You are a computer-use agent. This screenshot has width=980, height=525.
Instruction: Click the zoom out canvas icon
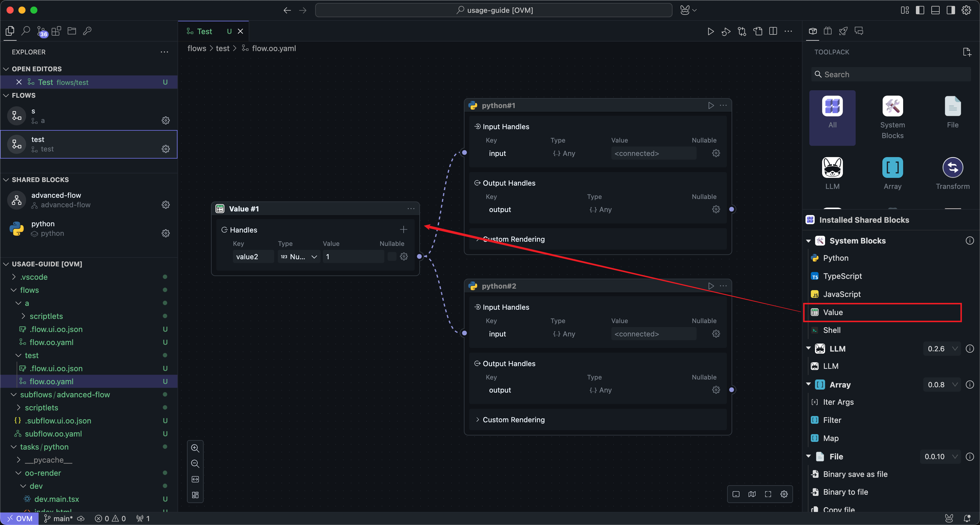[x=195, y=464]
